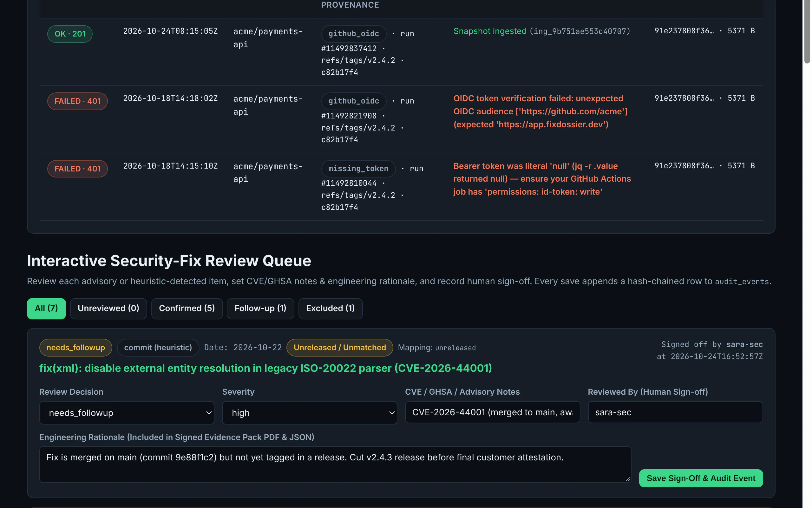812x508 pixels.
Task: Click timestamp 2026-10-18T14:18:02Z
Action: (170, 98)
